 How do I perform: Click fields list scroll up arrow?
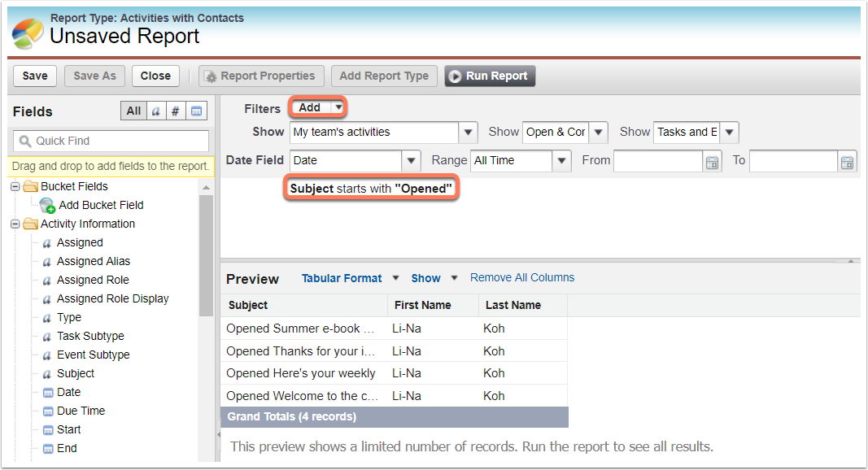(206, 188)
